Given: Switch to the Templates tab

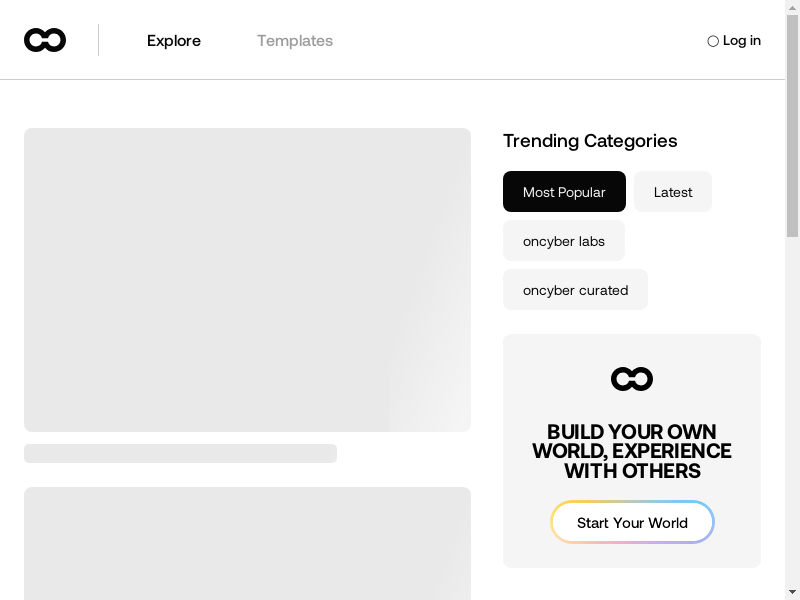Looking at the screenshot, I should click(295, 41).
